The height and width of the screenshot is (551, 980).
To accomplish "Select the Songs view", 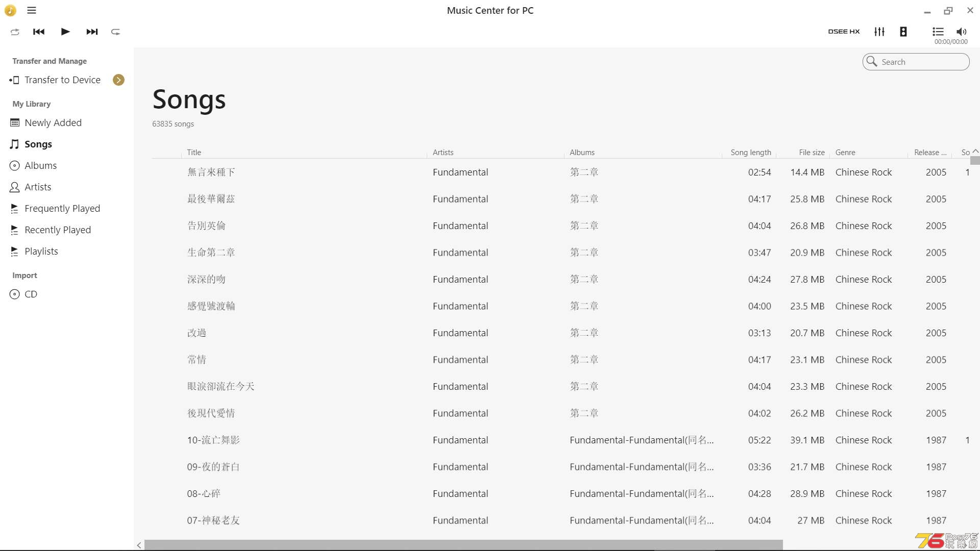I will pos(38,144).
